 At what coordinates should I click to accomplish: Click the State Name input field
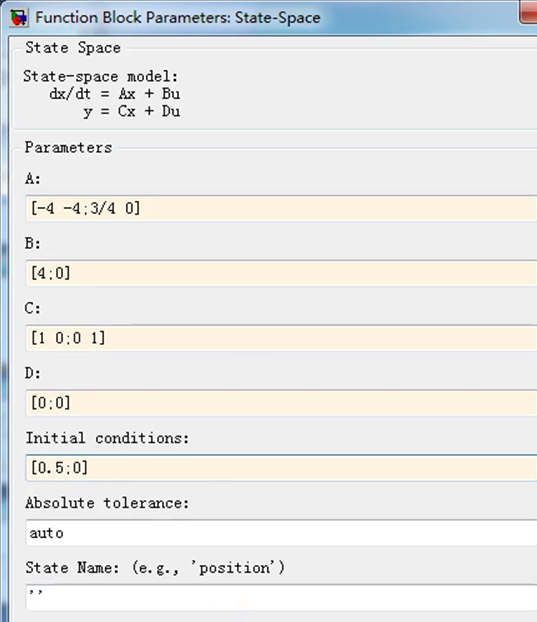tap(281, 597)
